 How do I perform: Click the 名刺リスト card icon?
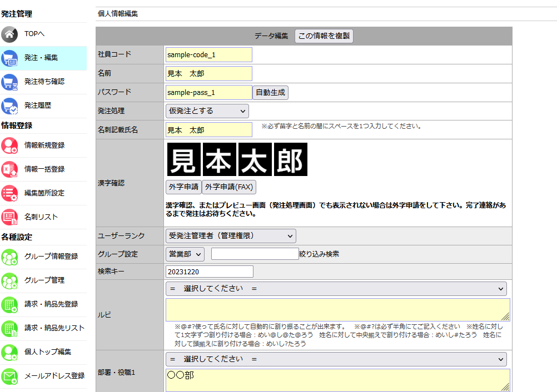pyautogui.click(x=9, y=217)
